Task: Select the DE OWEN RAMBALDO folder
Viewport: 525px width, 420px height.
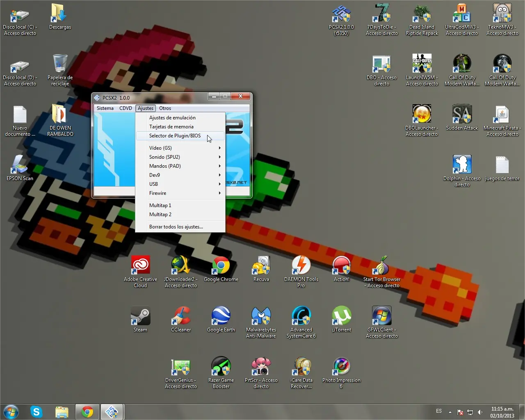Action: point(60,121)
